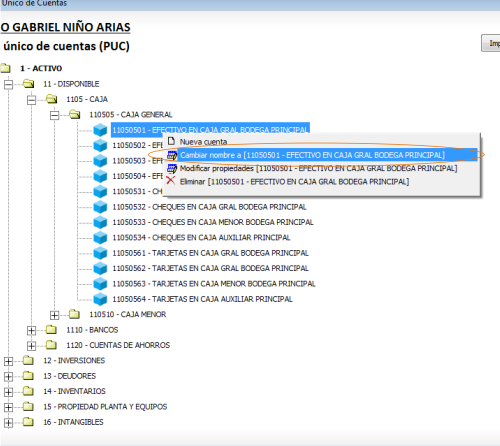The height and width of the screenshot is (446, 500).
Task: Select 1120 - CUENTAS DE AHORROS item
Action: 118,345
